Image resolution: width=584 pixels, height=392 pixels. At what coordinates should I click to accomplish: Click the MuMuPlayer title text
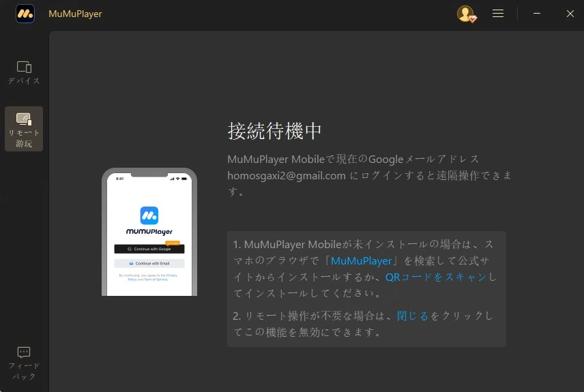tap(75, 14)
